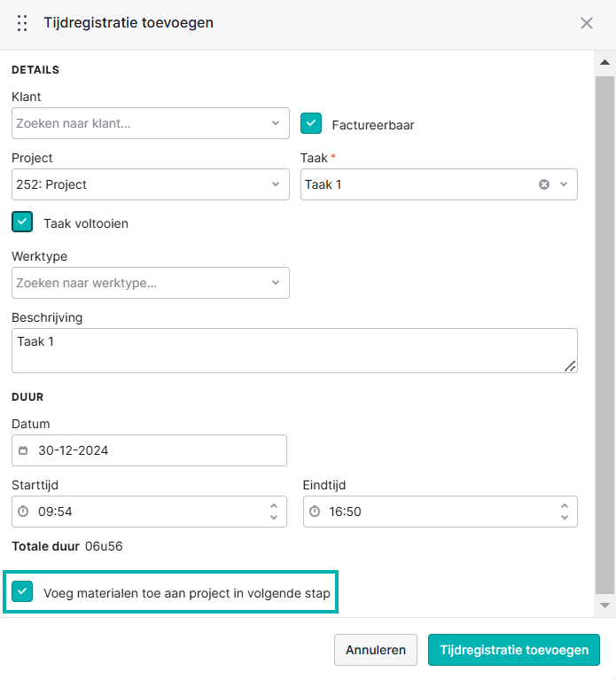Viewport: 616px width, 680px height.
Task: Decrease Eindtijd with the down arrow
Action: click(x=565, y=518)
